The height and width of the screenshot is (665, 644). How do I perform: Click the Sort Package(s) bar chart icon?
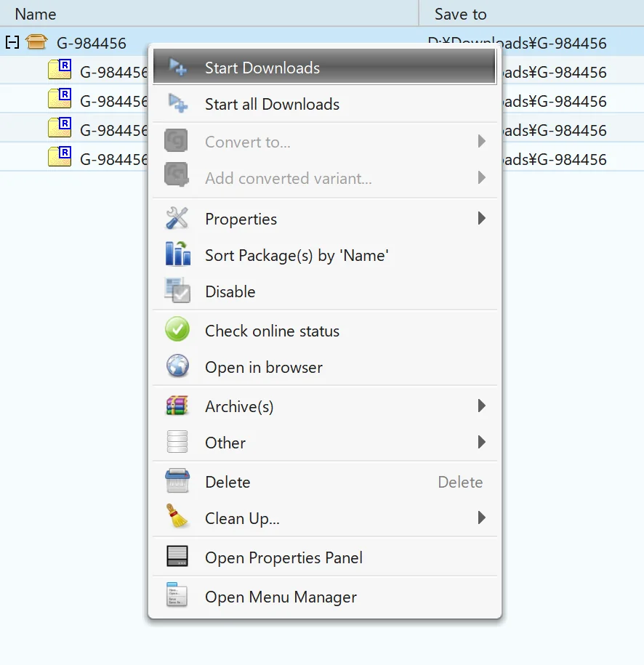coord(177,255)
